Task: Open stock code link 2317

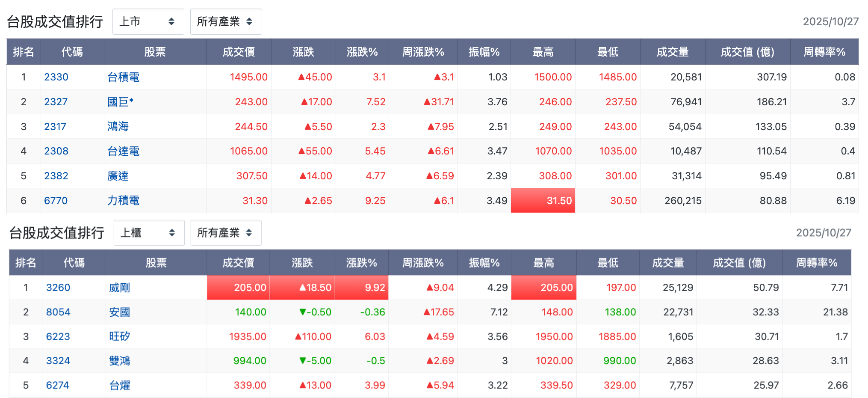Action: pos(55,127)
